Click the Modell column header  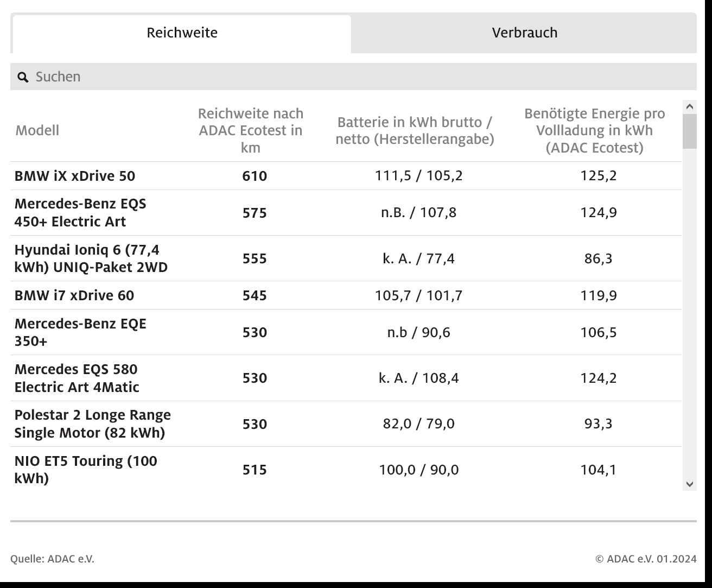pos(37,130)
